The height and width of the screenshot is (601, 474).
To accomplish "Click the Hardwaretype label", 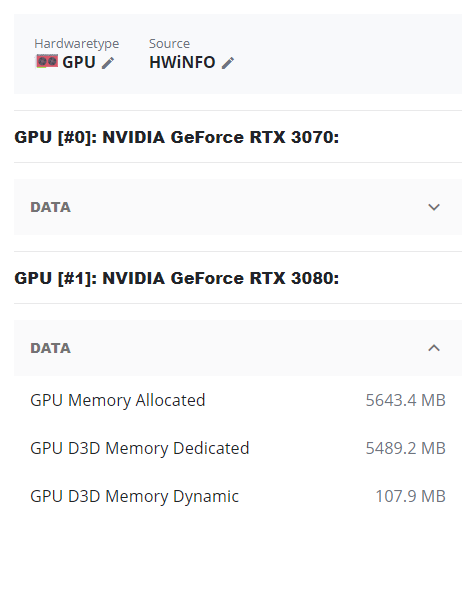I will [x=77, y=44].
